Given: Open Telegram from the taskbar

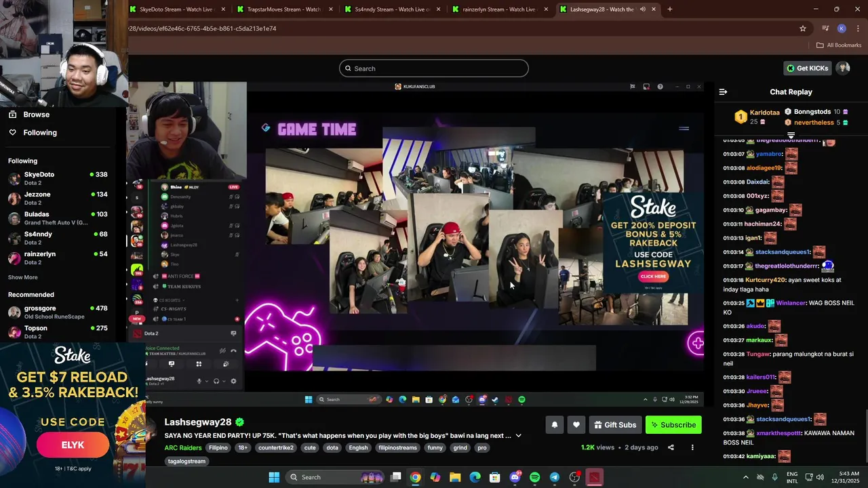Looking at the screenshot, I should pos(554,477).
